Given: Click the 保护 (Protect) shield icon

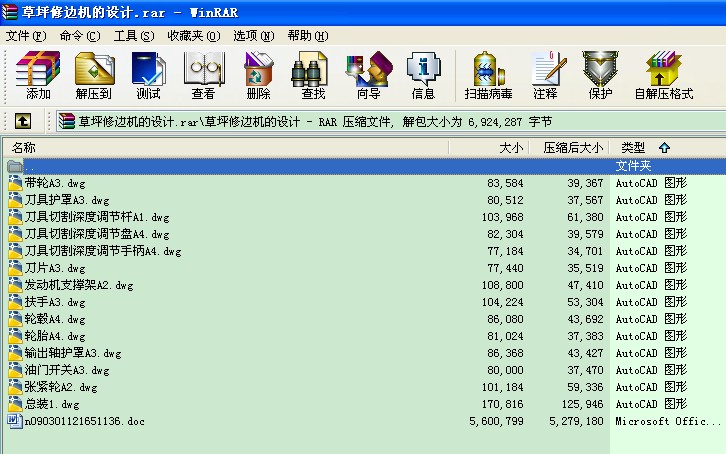Looking at the screenshot, I should (x=601, y=75).
